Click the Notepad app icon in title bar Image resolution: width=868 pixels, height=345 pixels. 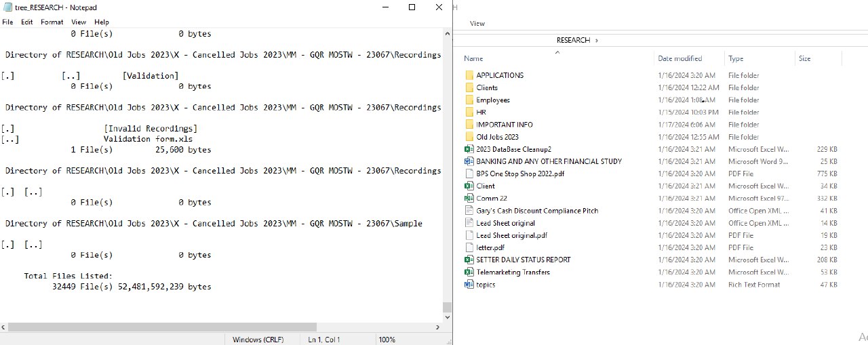7,7
